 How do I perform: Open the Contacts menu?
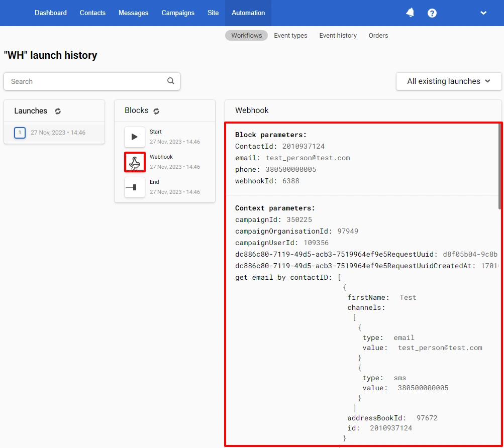click(92, 13)
